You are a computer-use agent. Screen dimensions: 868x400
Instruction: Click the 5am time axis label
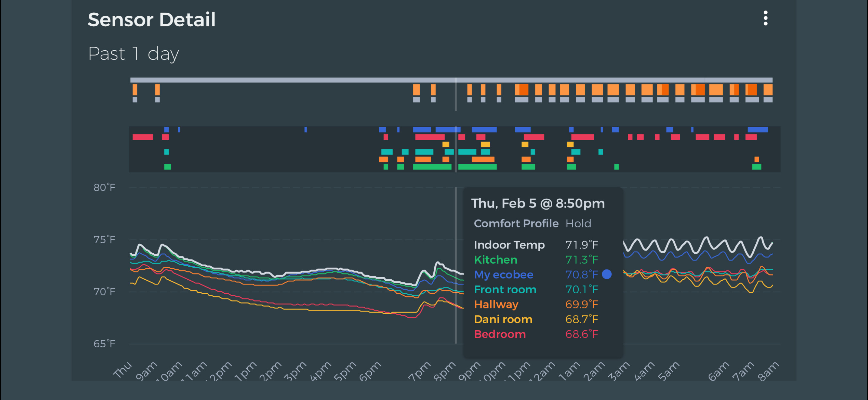669,371
